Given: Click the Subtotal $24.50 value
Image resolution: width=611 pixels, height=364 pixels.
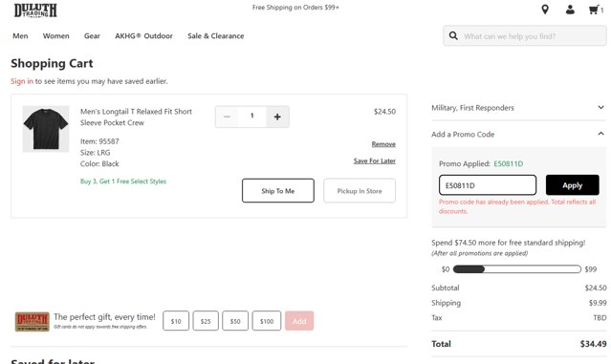Looking at the screenshot, I should click(x=596, y=288).
